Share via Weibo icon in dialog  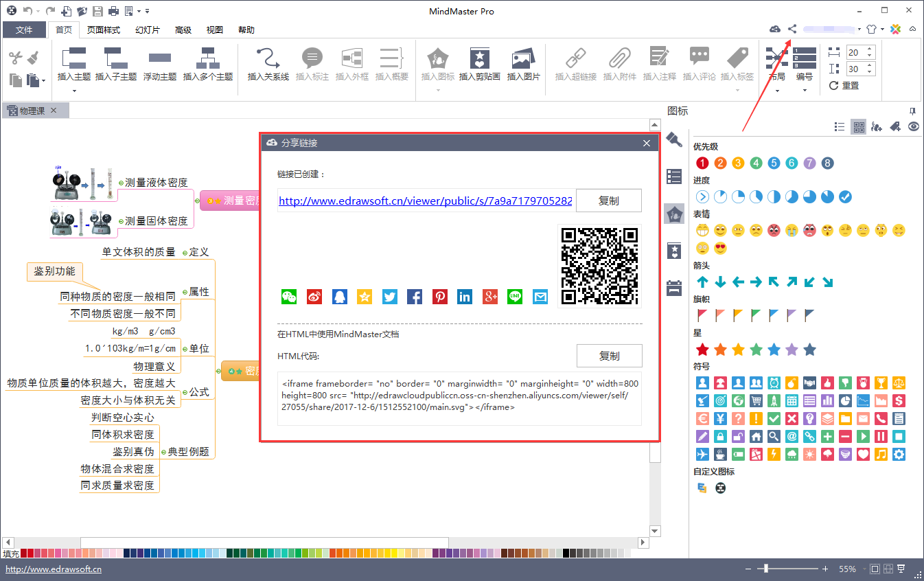tap(314, 297)
